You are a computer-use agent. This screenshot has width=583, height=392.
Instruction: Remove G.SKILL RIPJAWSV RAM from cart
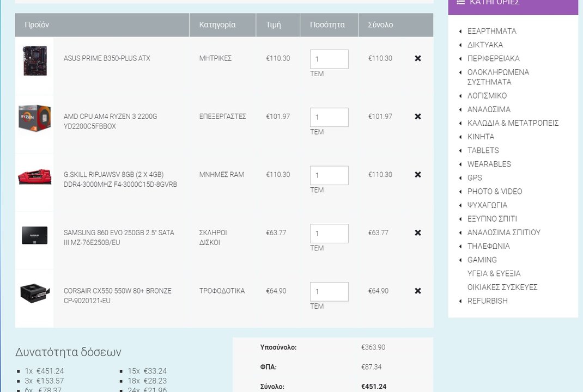click(x=417, y=175)
